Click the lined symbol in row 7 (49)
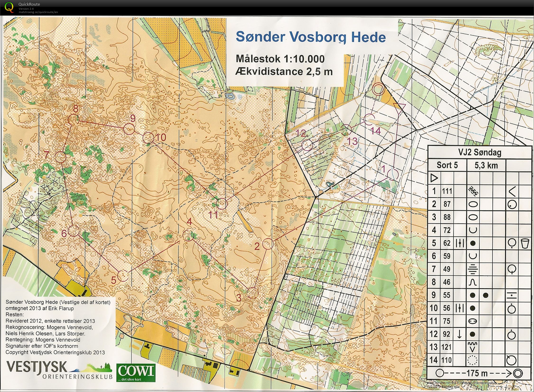This screenshot has height=392, width=534. [473, 269]
